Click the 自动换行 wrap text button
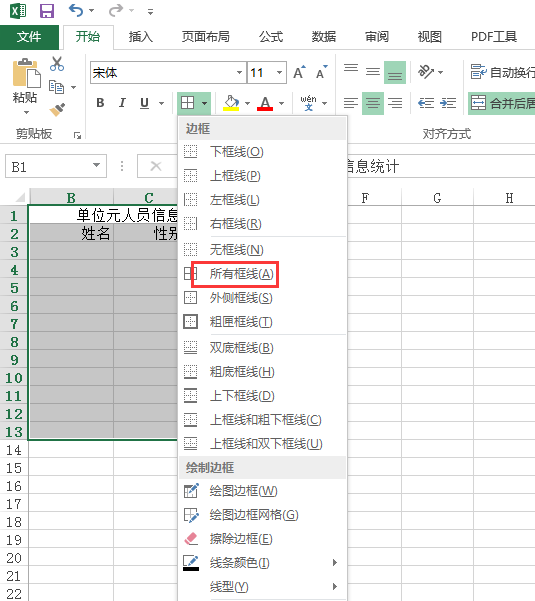 point(502,72)
